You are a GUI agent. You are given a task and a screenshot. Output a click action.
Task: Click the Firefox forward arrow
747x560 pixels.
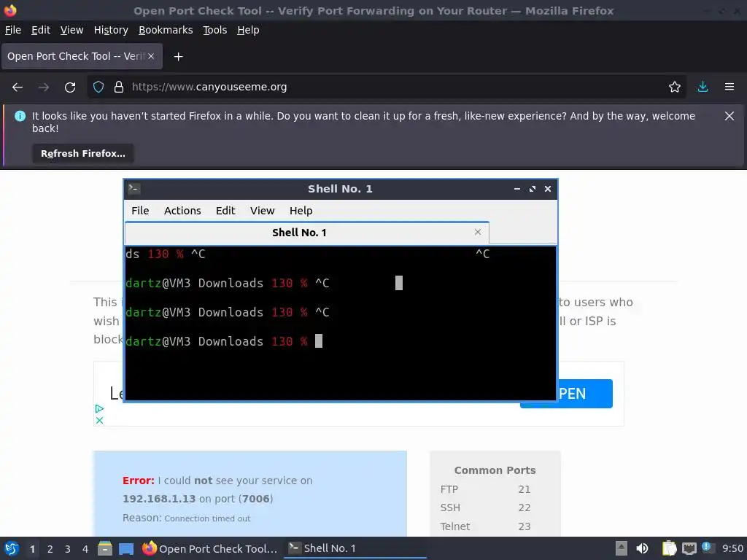43,87
